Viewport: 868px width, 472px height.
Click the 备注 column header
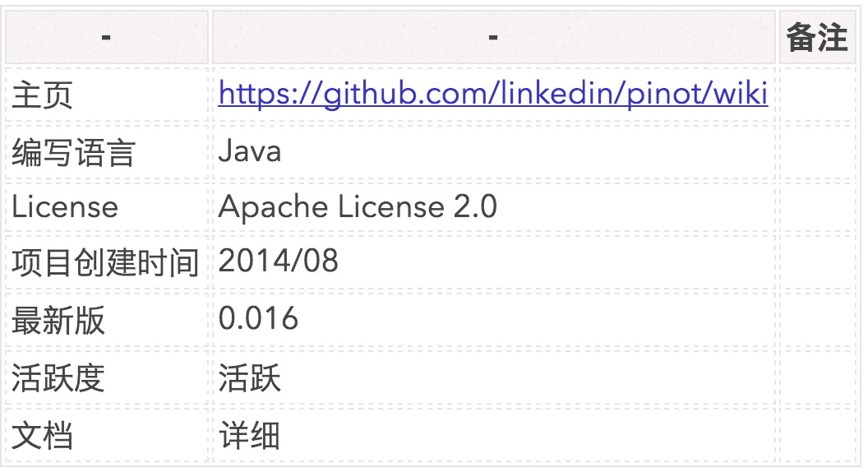pyautogui.click(x=817, y=38)
